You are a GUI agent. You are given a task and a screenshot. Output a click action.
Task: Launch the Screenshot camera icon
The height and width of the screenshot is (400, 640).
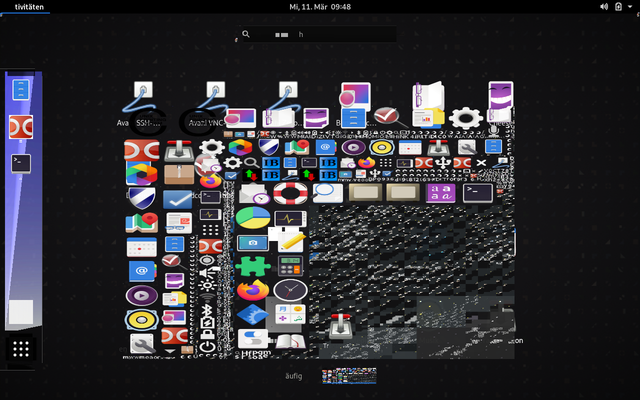(x=253, y=243)
